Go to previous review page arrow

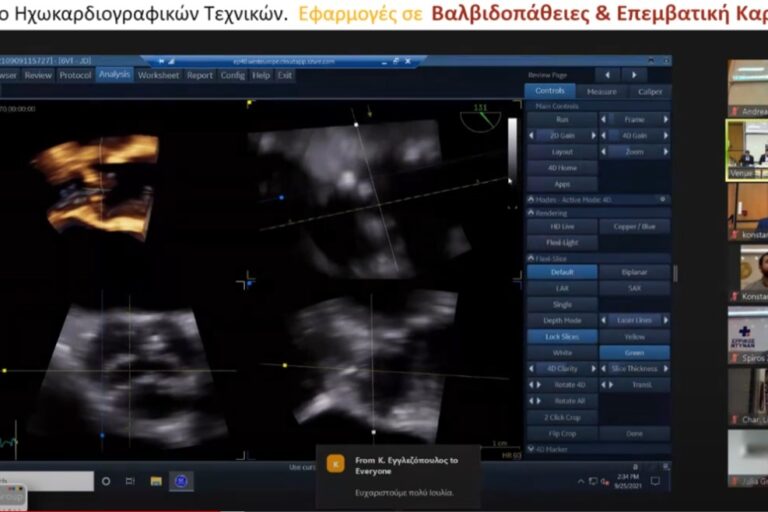coord(608,75)
